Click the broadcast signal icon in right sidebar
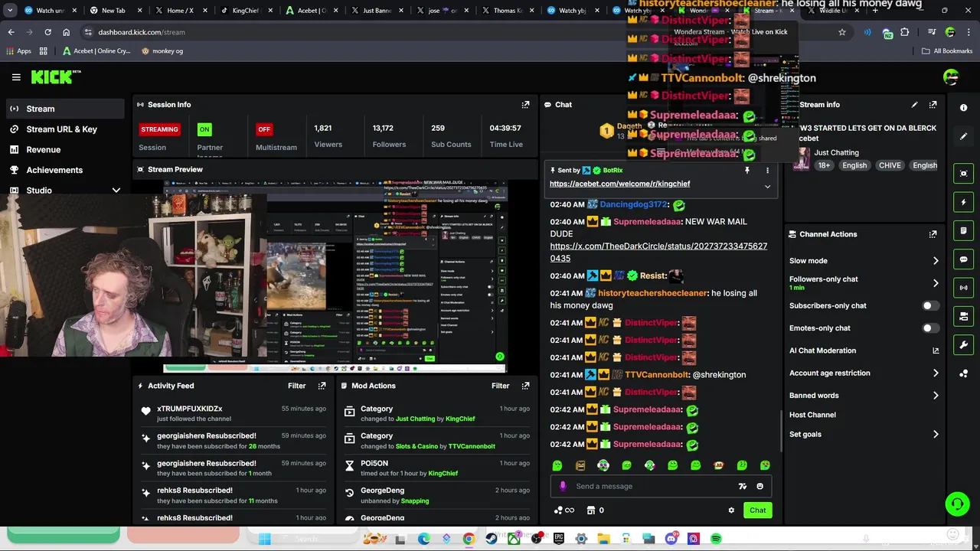 point(964,288)
